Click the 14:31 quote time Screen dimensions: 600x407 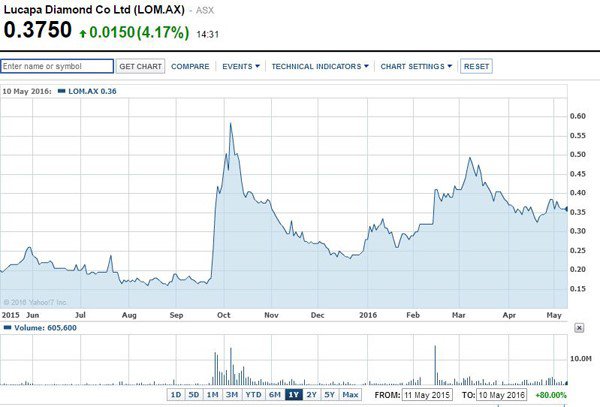point(208,34)
